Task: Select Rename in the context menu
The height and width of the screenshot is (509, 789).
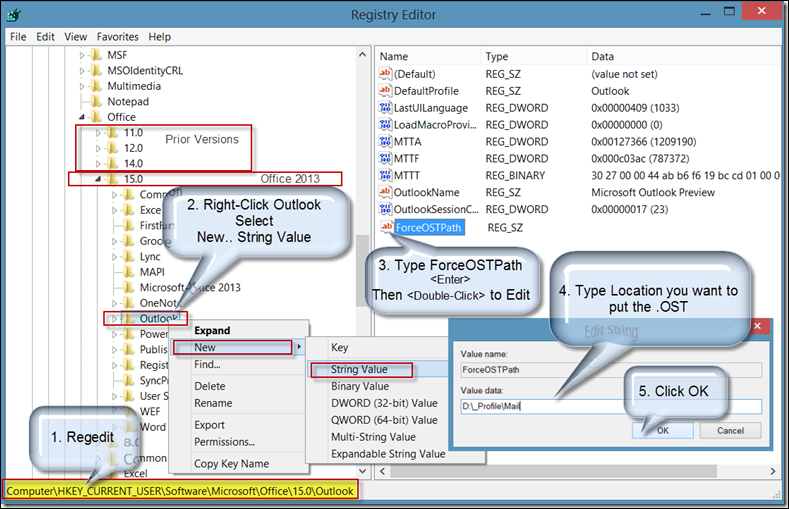Action: point(239,403)
